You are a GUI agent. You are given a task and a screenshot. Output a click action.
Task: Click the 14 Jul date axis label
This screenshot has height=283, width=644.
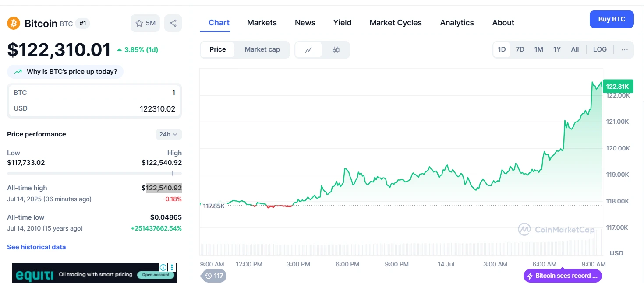[446, 264]
